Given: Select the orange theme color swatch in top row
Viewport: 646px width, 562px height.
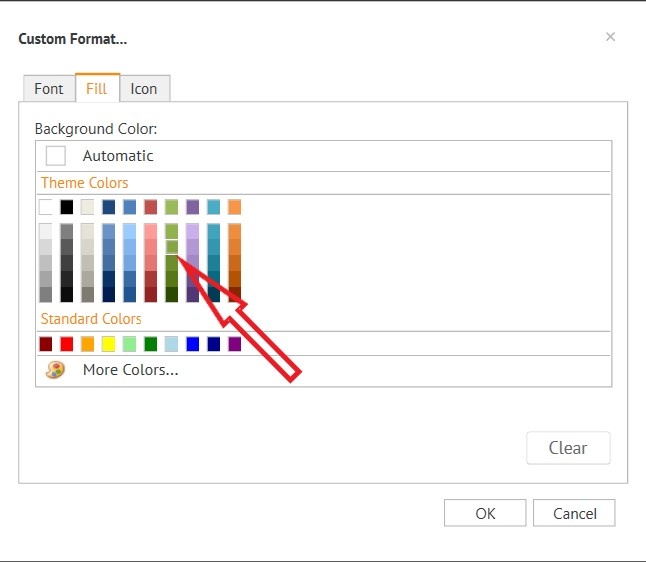Looking at the screenshot, I should (234, 207).
